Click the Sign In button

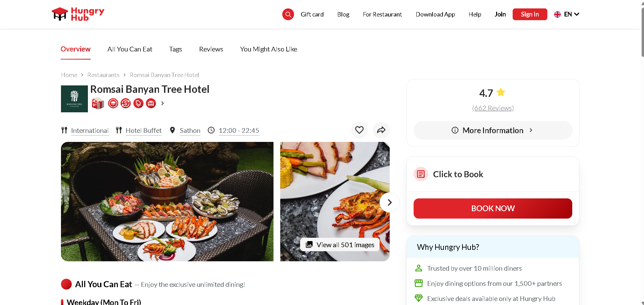click(x=530, y=14)
